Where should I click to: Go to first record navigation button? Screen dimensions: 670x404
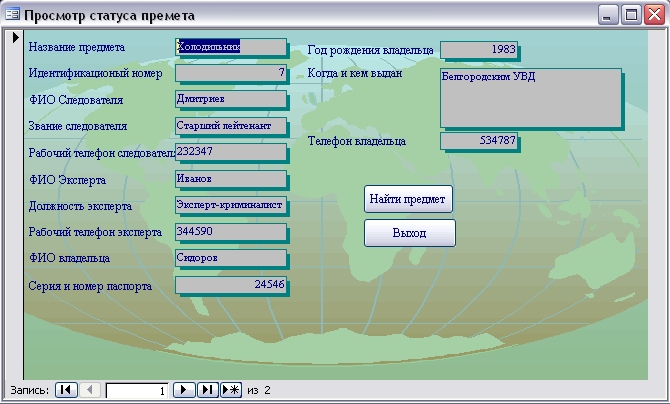coord(66,390)
